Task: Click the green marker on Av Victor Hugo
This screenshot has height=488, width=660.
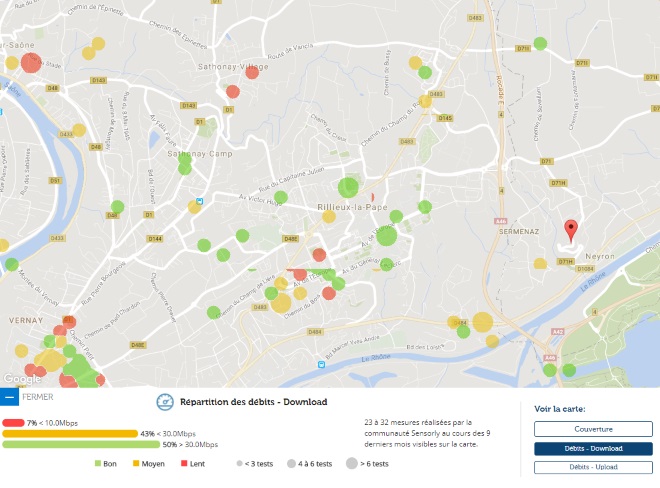Action: (x=281, y=197)
